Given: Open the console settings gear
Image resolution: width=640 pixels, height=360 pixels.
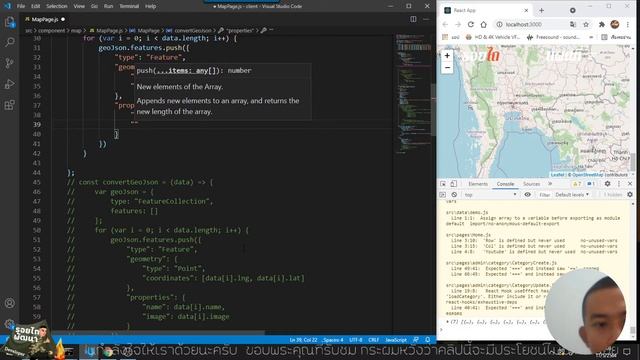Looking at the screenshot, I should click(630, 195).
